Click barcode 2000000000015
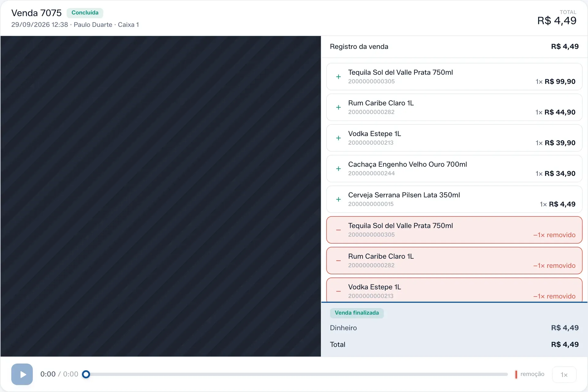The image size is (588, 392). point(371,204)
